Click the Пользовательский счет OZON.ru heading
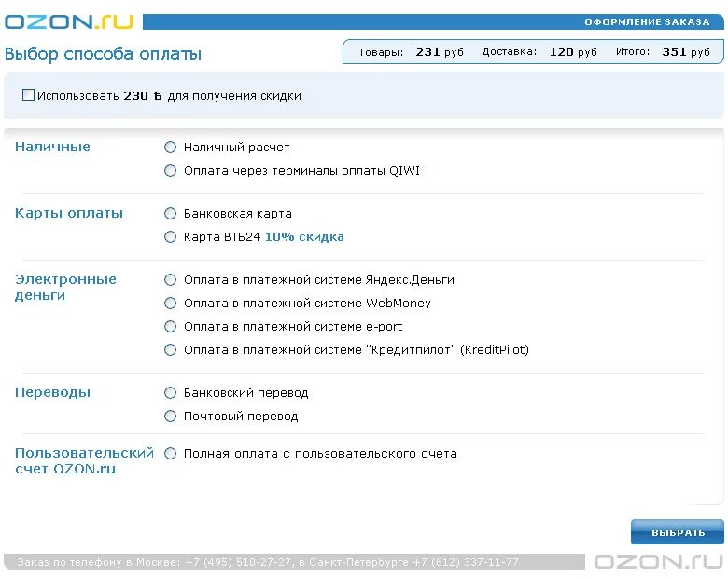 pos(84,460)
